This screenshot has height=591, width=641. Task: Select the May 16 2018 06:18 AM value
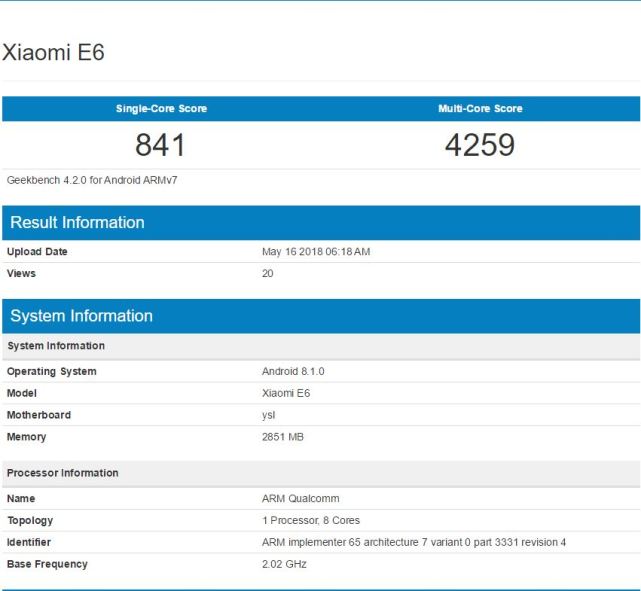click(316, 252)
